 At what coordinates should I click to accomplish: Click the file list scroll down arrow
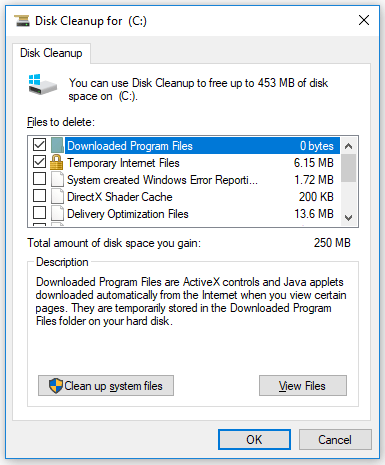(349, 218)
